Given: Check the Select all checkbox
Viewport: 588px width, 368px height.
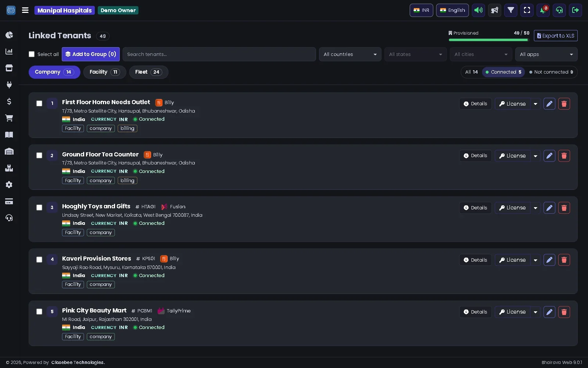Looking at the screenshot, I should pos(32,54).
